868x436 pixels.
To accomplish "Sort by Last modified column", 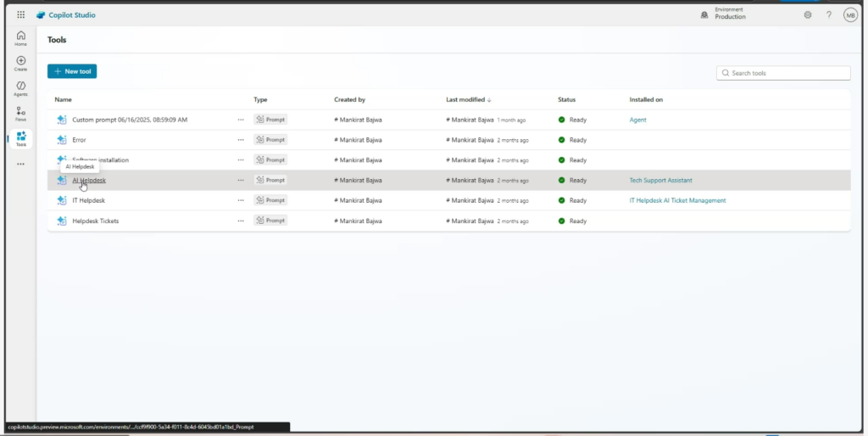I will click(468, 100).
